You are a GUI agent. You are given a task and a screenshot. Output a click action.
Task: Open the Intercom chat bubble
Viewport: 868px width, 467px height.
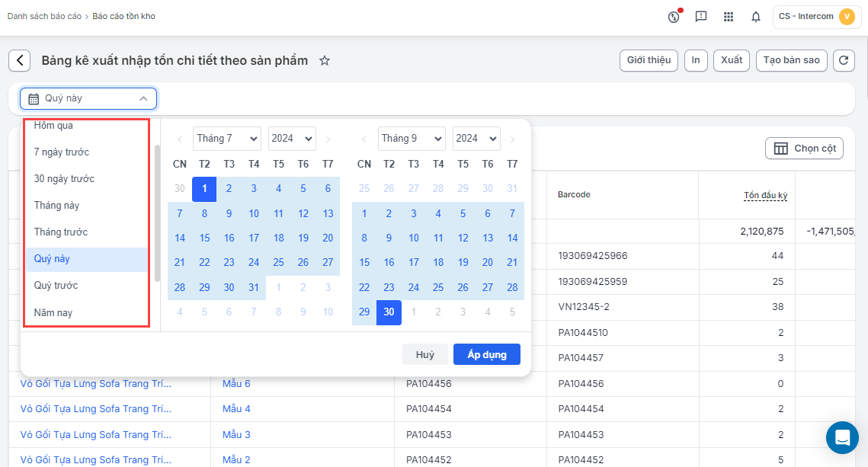point(842,437)
